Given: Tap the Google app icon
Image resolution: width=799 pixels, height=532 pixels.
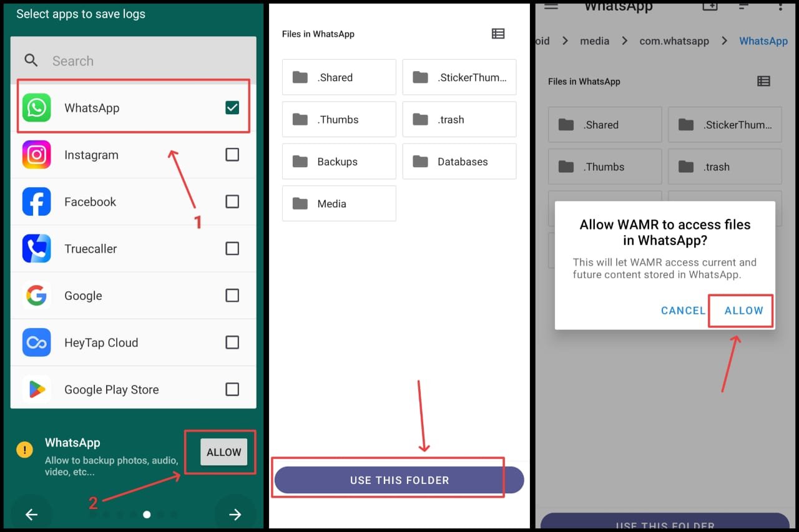Looking at the screenshot, I should click(x=36, y=296).
